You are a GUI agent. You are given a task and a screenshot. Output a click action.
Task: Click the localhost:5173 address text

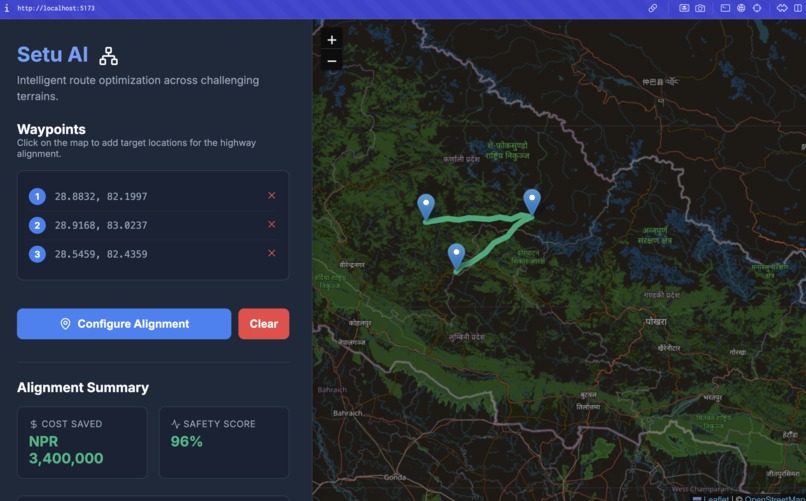coord(56,8)
